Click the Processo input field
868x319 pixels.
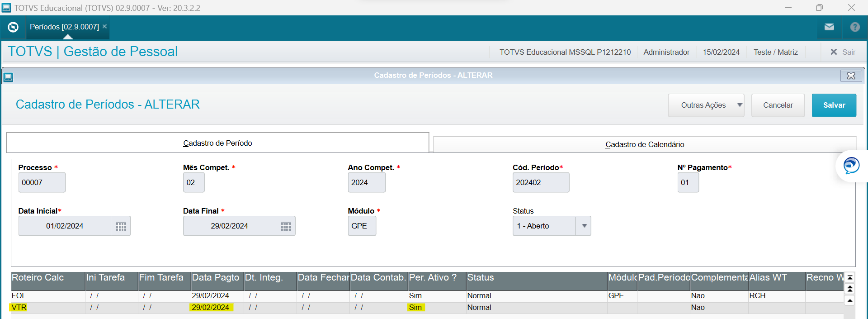[42, 183]
